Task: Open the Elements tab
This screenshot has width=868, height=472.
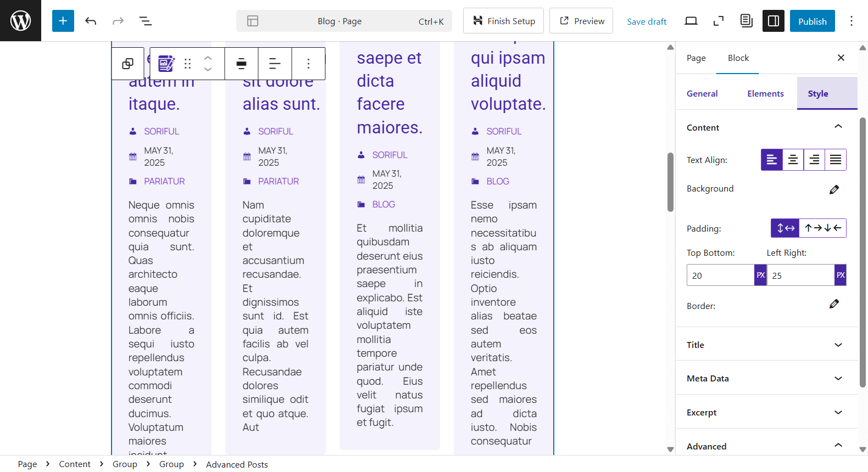Action: click(x=765, y=93)
